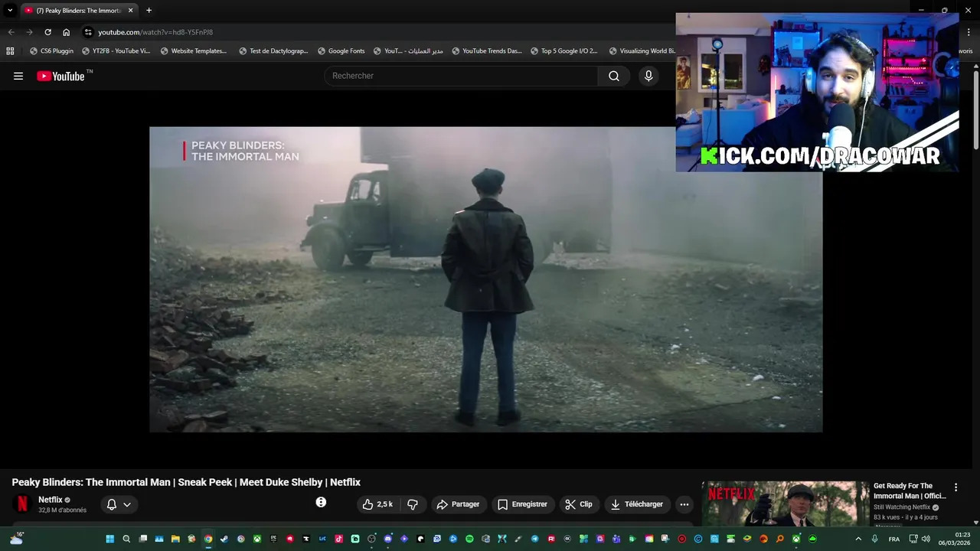Click the notification bell for Netflix
The image size is (980, 551).
click(x=112, y=504)
